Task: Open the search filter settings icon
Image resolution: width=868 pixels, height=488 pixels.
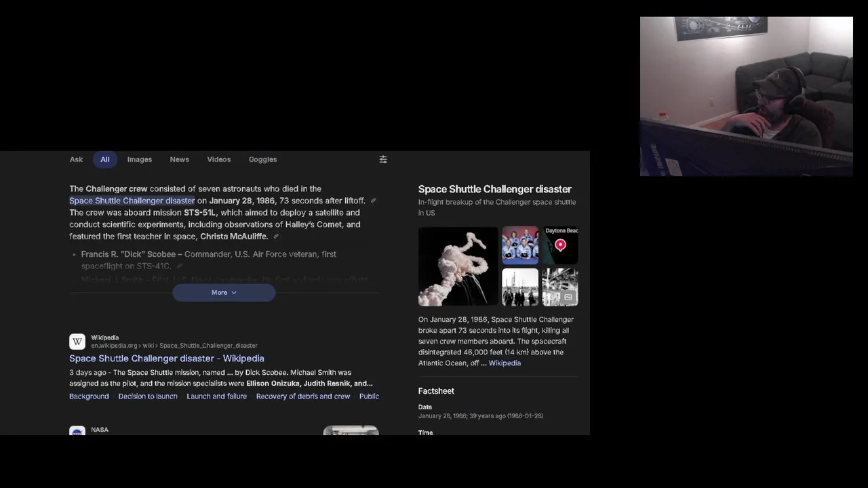Action: (383, 159)
